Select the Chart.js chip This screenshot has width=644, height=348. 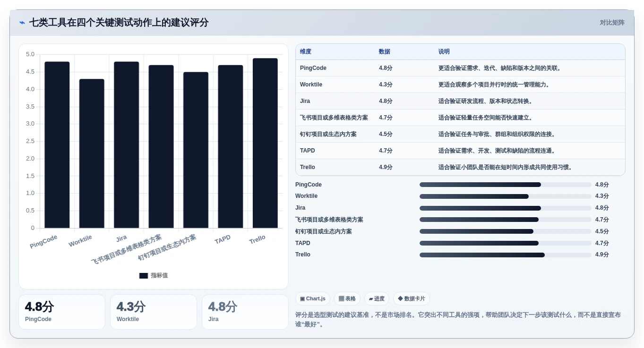[313, 299]
